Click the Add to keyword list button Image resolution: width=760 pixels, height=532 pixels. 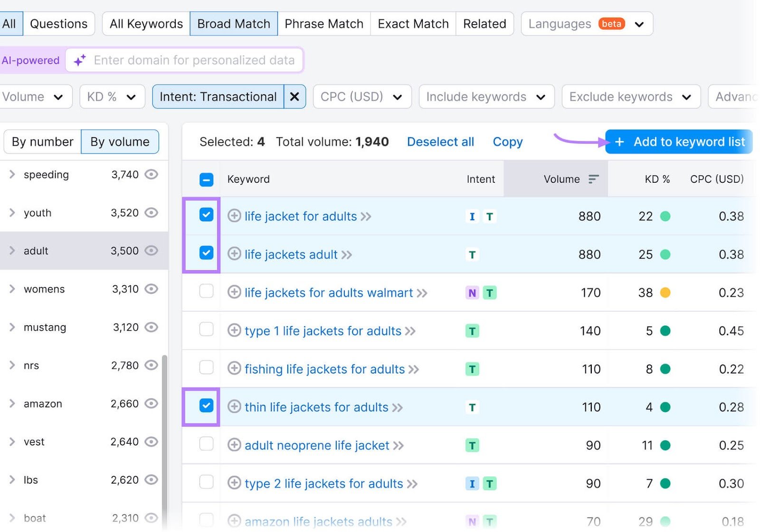coord(678,141)
